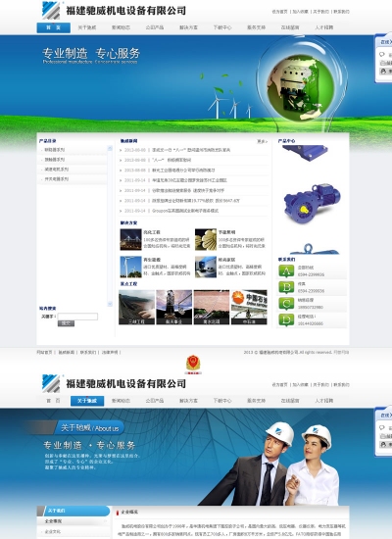
Task: Click the more link beside the news heading
Action: [x=262, y=141]
